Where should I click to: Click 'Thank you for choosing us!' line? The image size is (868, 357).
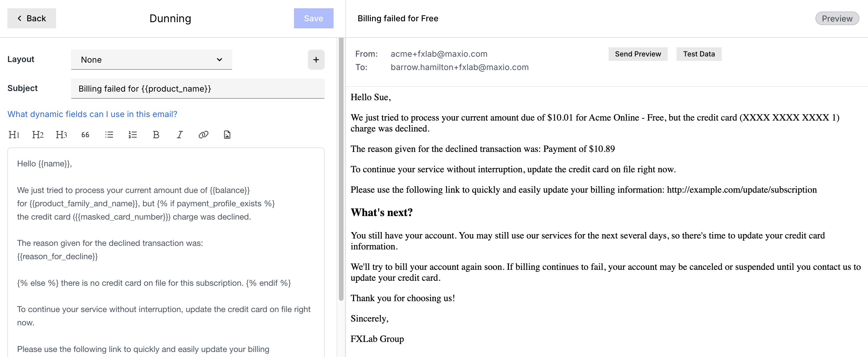[403, 298]
